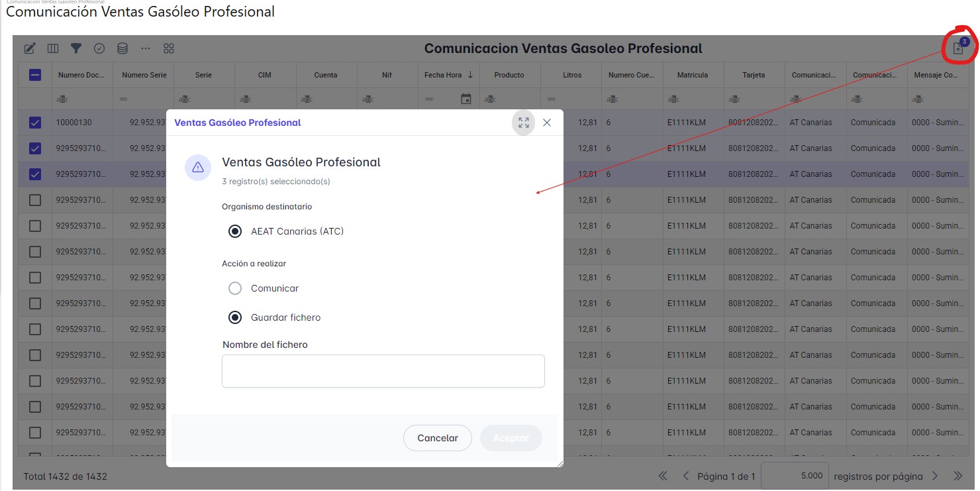
Task: Sort by the Litros column header
Action: (572, 75)
